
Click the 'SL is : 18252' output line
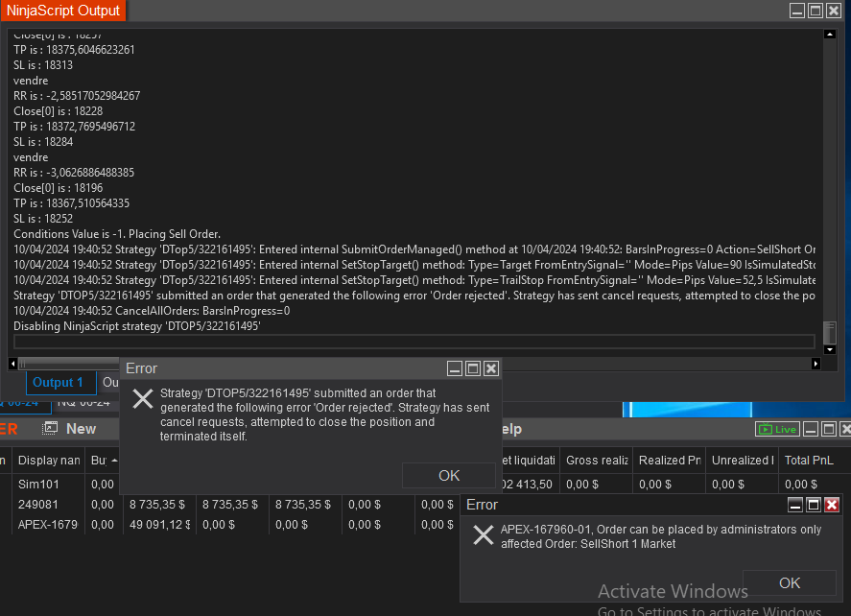click(43, 219)
